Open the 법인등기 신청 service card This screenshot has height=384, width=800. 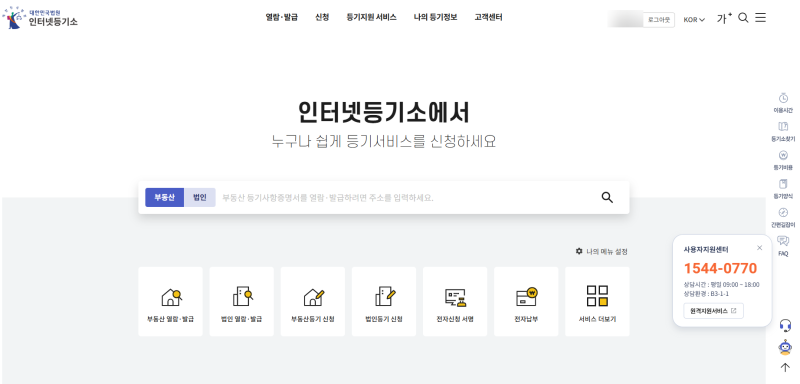[x=384, y=301]
